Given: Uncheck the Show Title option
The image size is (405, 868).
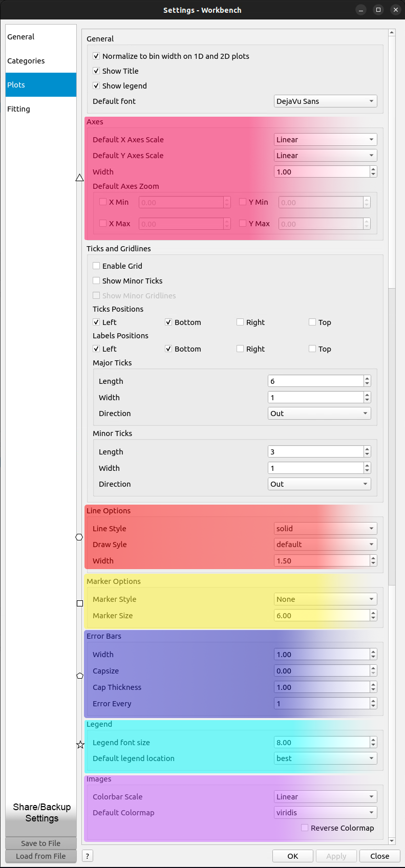Looking at the screenshot, I should click(96, 71).
